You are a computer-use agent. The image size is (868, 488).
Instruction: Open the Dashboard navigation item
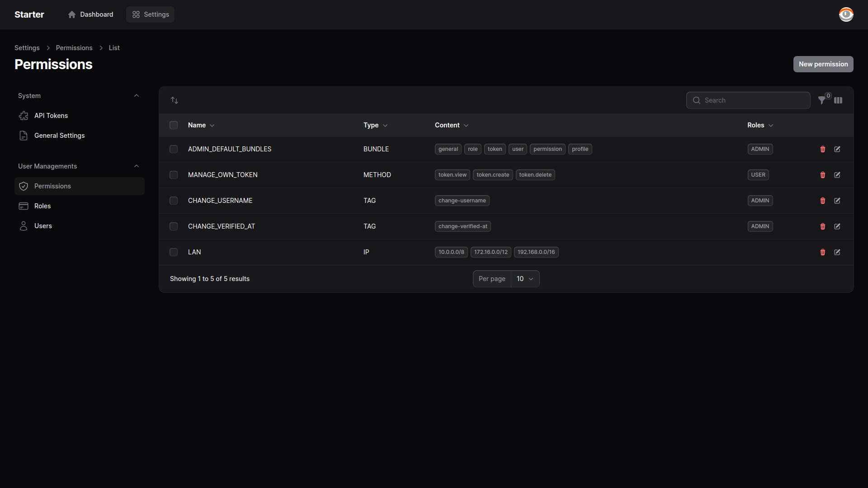pyautogui.click(x=91, y=14)
